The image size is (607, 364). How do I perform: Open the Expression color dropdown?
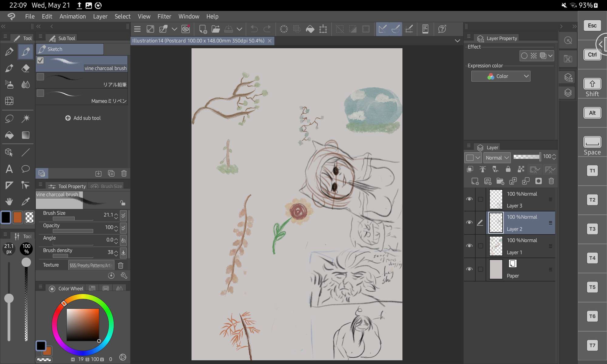(x=501, y=76)
